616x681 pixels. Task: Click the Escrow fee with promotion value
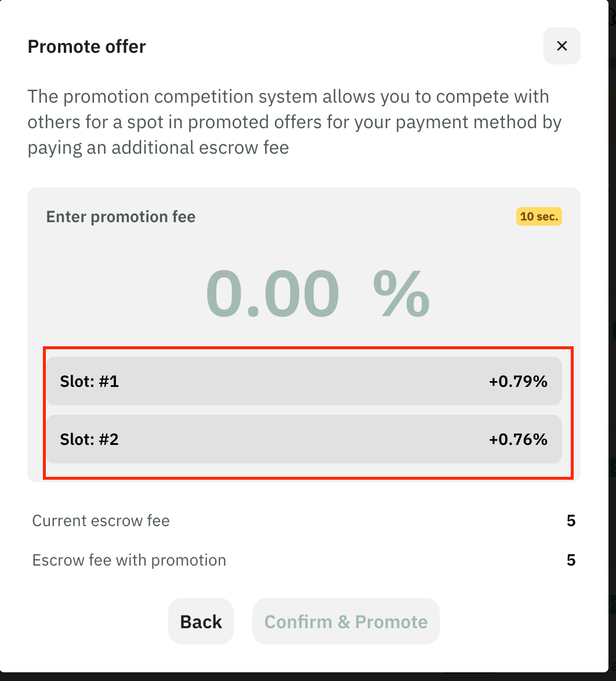click(571, 560)
